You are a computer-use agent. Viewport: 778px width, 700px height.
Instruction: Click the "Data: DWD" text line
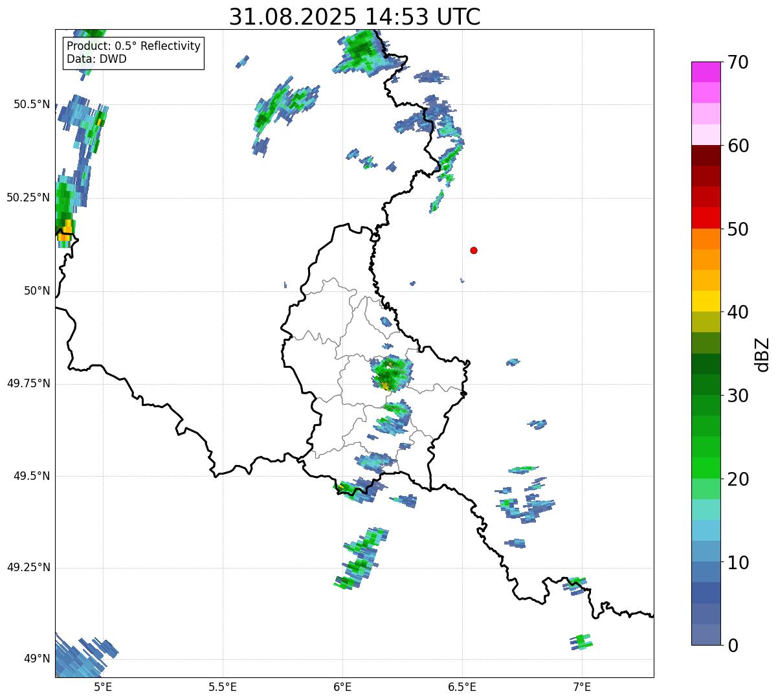pyautogui.click(x=97, y=60)
